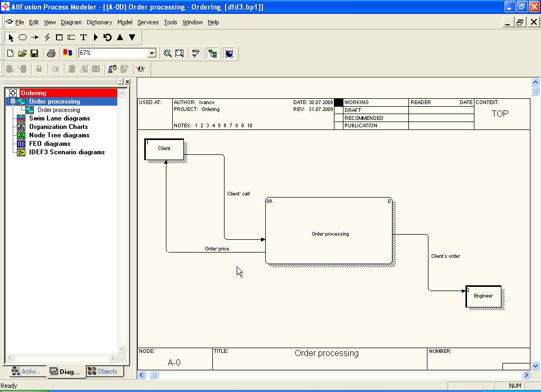Viewport: 541px width, 392px height.
Task: Select the Precedence Arrow tool
Action: (35, 38)
